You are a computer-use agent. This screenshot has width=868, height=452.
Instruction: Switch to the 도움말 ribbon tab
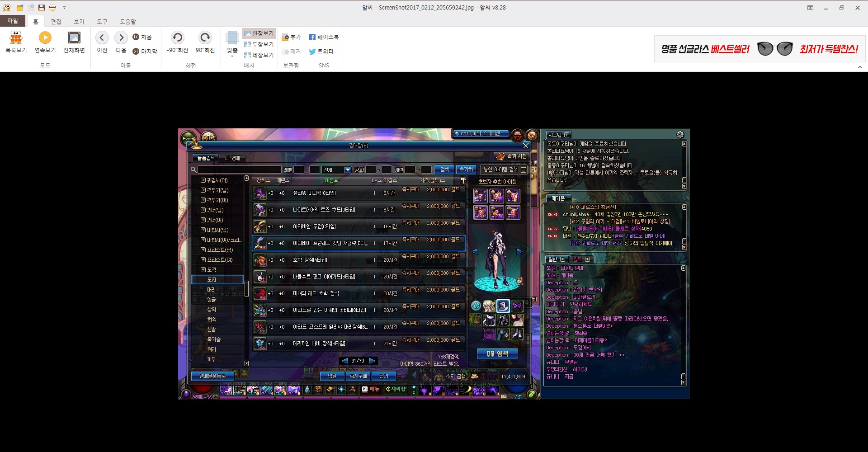(128, 21)
